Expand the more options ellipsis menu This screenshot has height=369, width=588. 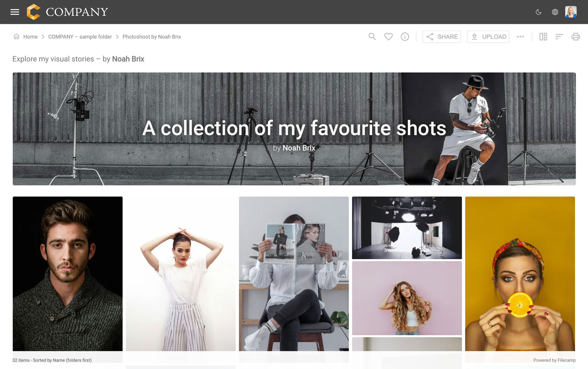[520, 37]
